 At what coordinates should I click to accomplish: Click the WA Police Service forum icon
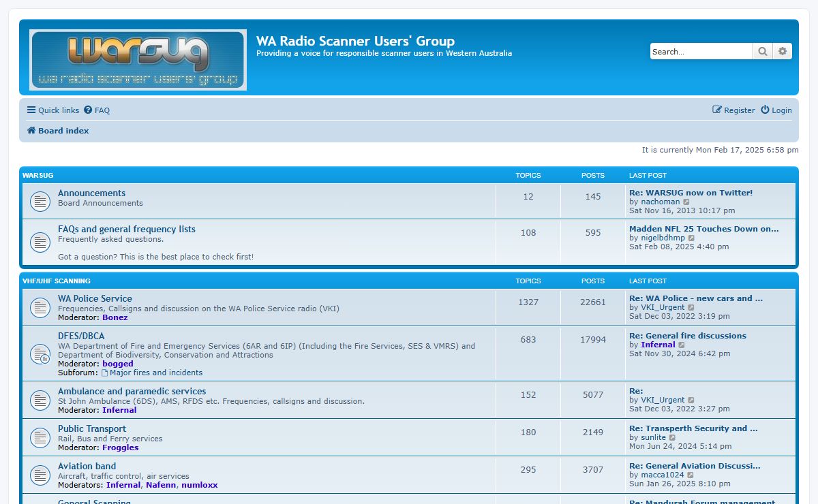coord(40,308)
